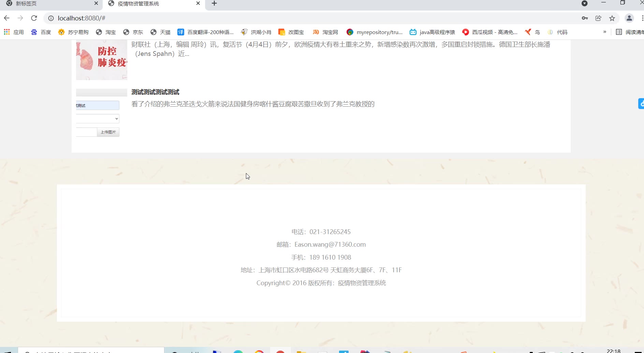
Task: Expand the hidden bookmarks chevron
Action: tap(605, 32)
